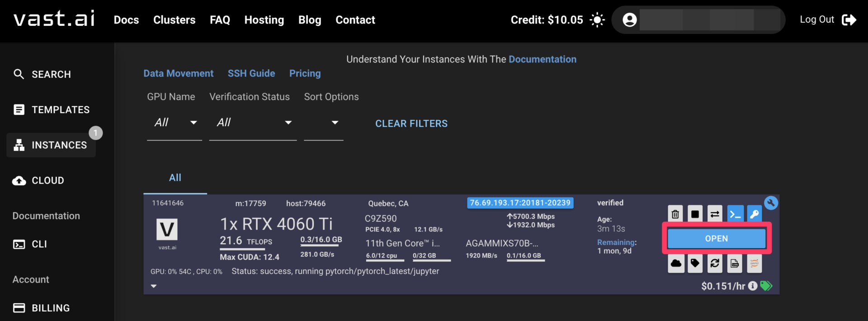Screen dimensions: 868x321
Task: Open the GPU Name dropdown
Action: coord(174,123)
